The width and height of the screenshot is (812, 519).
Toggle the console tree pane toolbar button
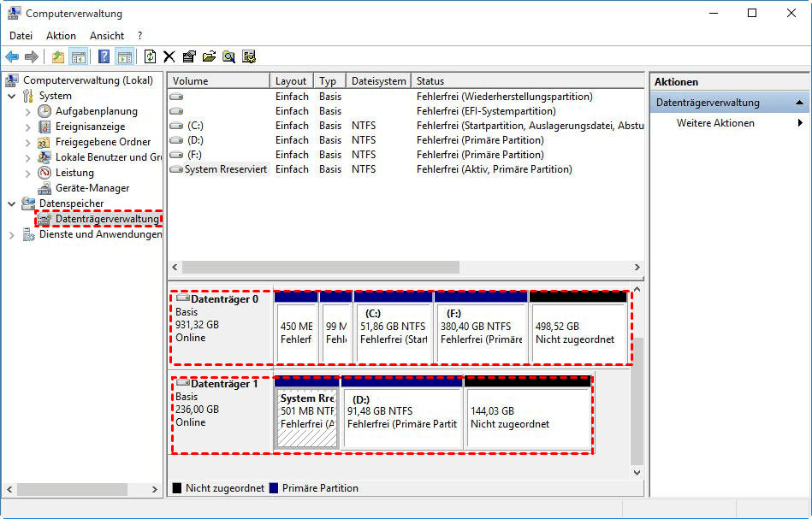(78, 57)
